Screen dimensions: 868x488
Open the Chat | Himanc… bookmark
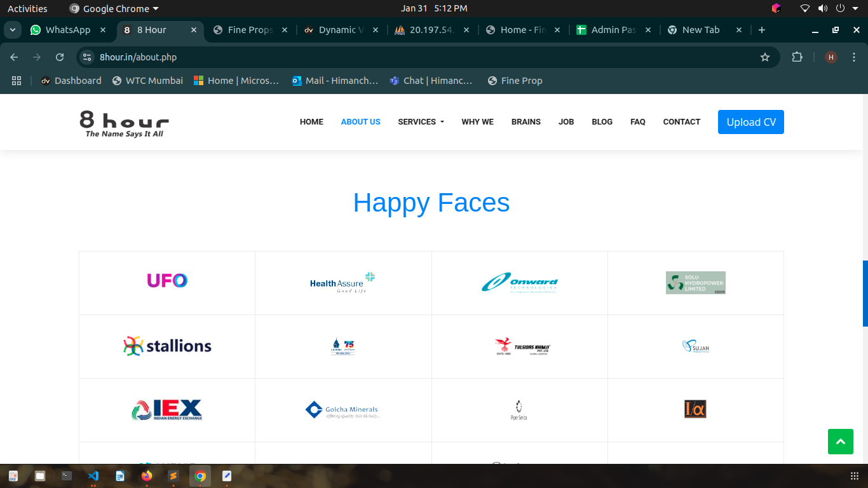point(431,81)
